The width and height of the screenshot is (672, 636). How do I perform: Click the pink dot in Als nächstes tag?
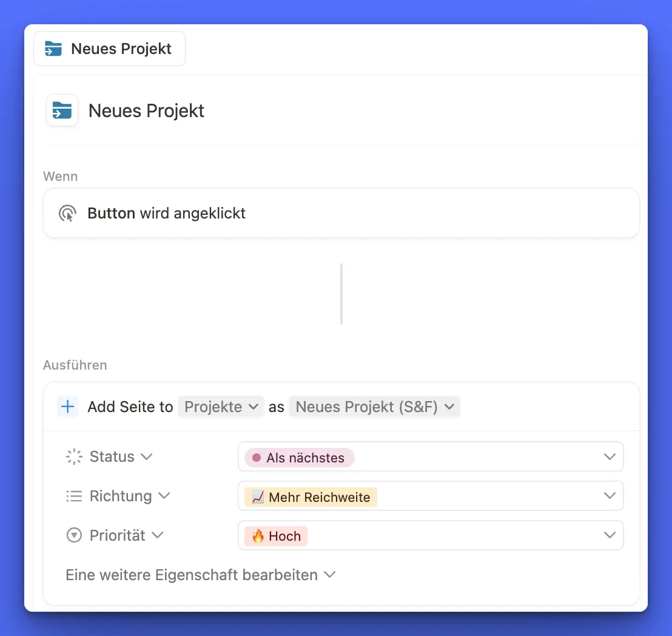(257, 458)
